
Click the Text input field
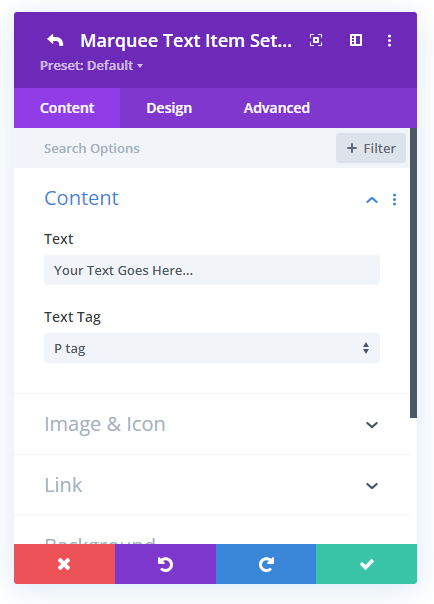click(212, 270)
